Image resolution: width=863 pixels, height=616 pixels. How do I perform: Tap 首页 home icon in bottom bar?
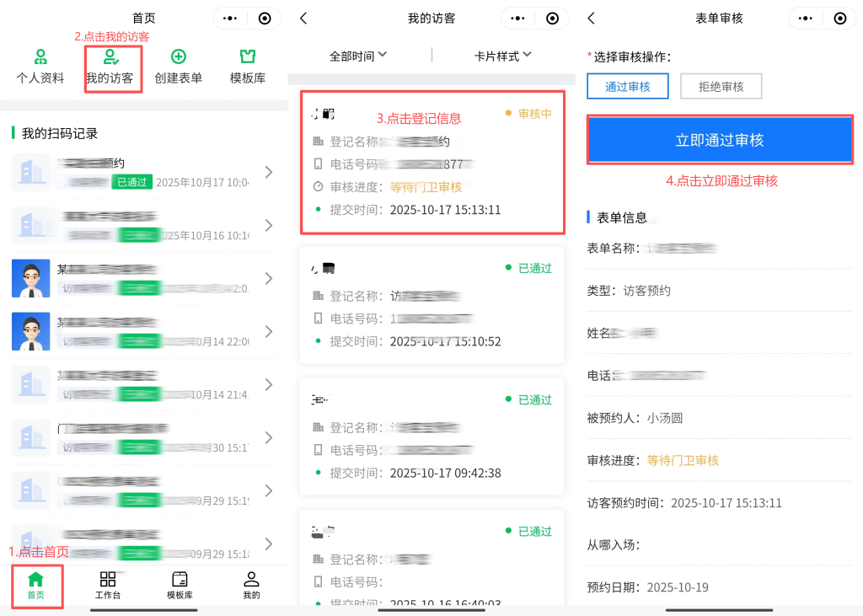pyautogui.click(x=36, y=580)
